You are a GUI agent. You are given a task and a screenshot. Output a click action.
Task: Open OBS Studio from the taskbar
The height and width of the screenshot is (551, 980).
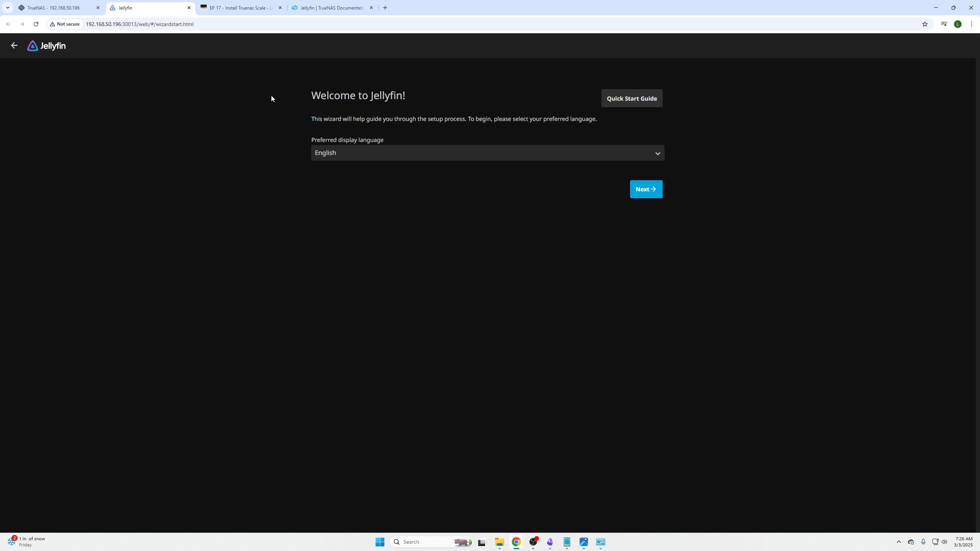(x=533, y=542)
